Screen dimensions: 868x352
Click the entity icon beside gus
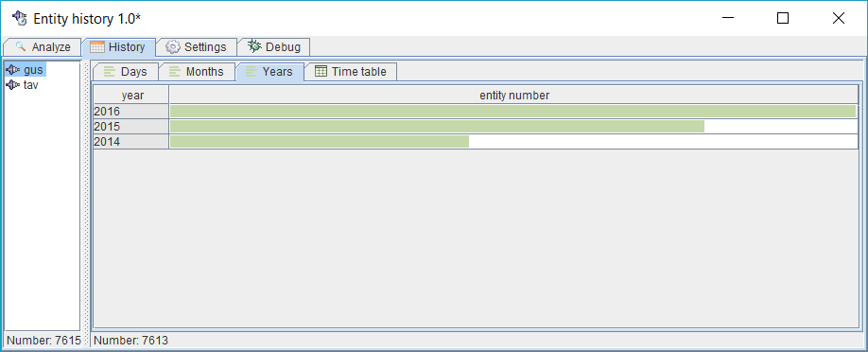(12, 70)
